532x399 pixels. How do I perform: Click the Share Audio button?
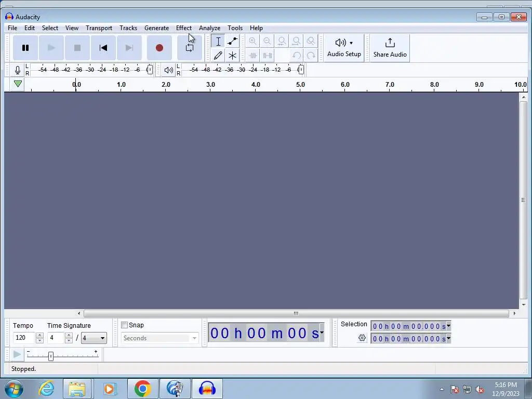390,48
